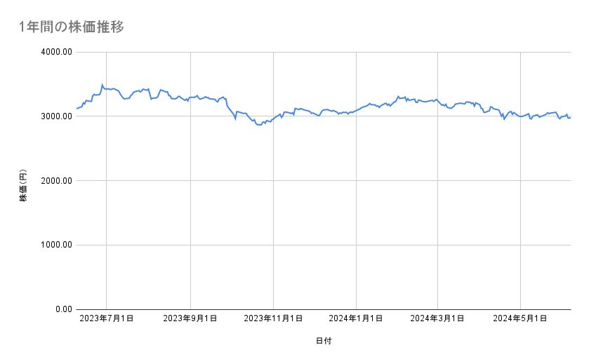Image resolution: width=589 pixels, height=364 pixels.
Task: Click the 2024年5月1日 date label
Action: pyautogui.click(x=520, y=319)
